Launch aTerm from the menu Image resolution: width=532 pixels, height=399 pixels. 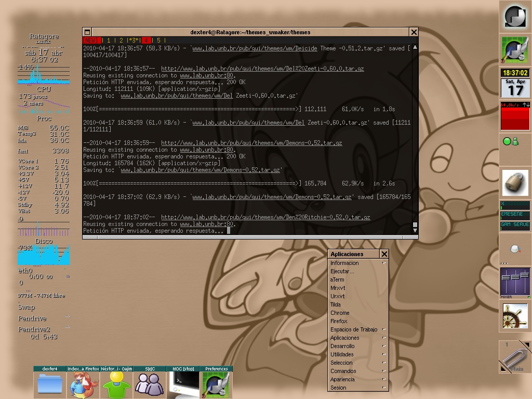coord(358,280)
